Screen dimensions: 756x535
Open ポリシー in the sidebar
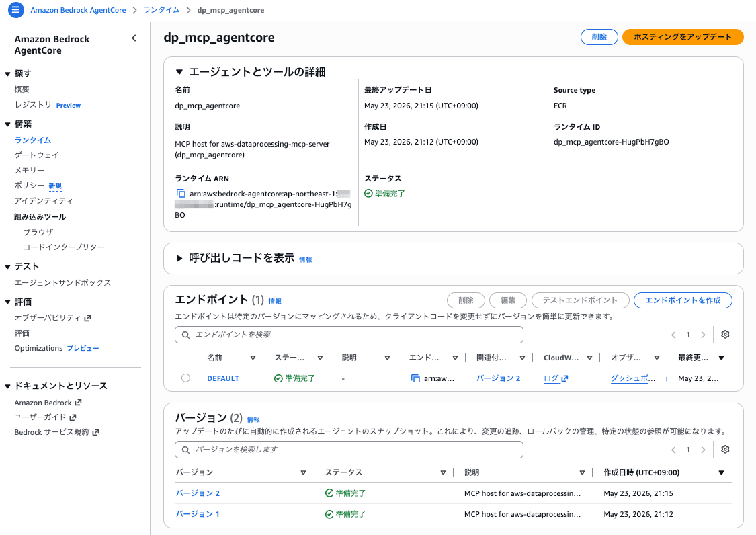pyautogui.click(x=30, y=186)
